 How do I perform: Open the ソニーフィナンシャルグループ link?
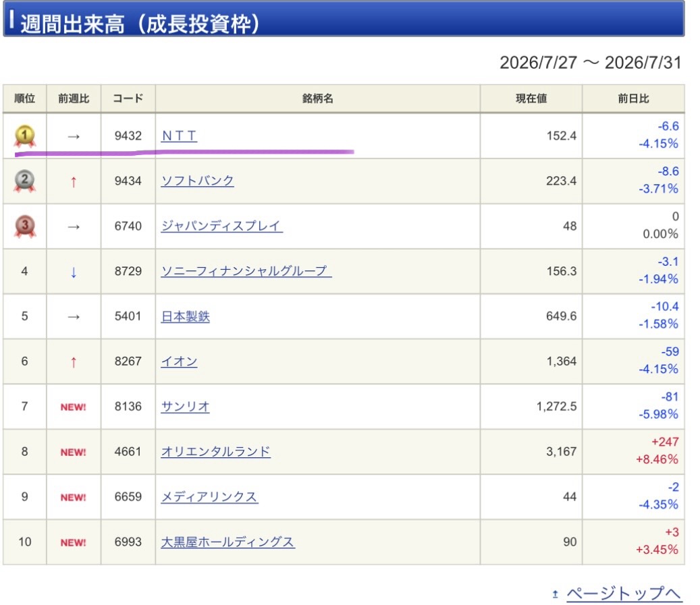246,271
